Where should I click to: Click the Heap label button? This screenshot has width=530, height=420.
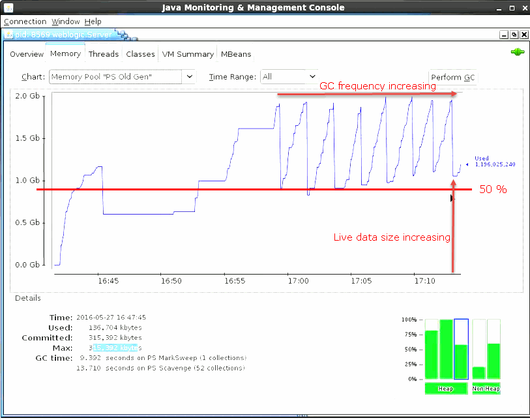pyautogui.click(x=446, y=389)
